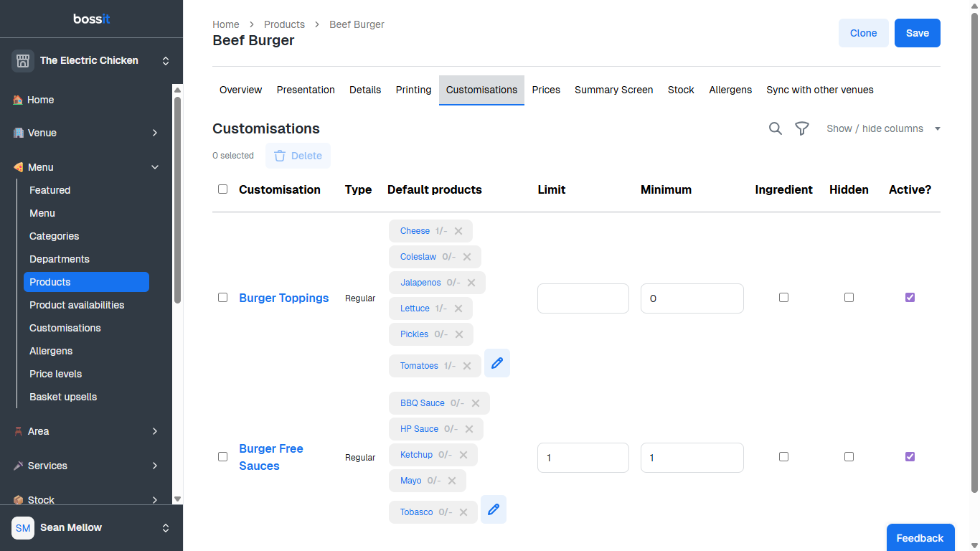Screen dimensions: 980x551
Task: Remove Jalapenos chip with its X
Action: pyautogui.click(x=471, y=283)
